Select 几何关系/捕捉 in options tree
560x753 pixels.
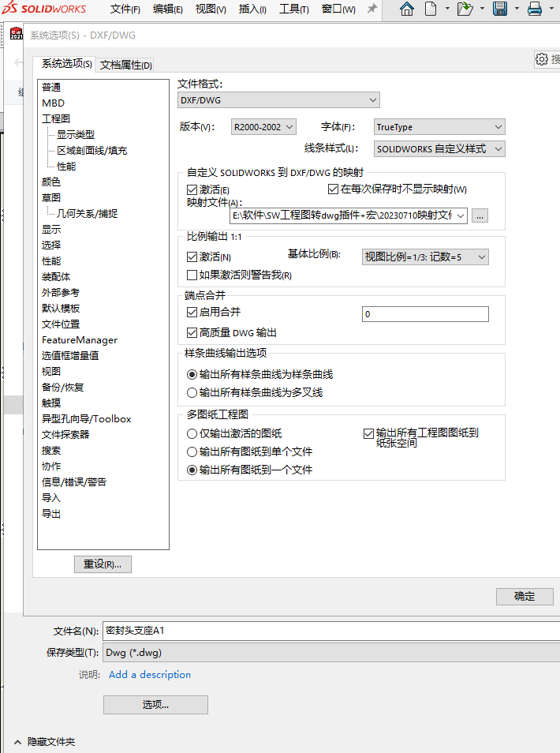[x=87, y=213]
